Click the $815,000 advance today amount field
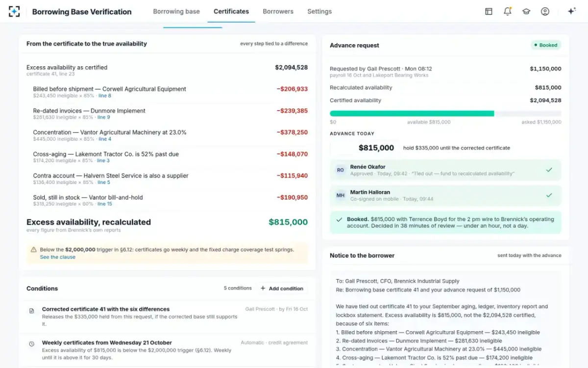Viewport: 588px width, 368px height. 364,148
